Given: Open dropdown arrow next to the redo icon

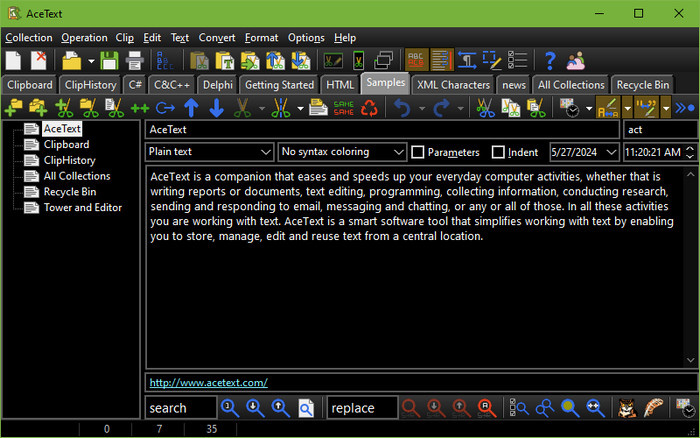Looking at the screenshot, I should click(x=460, y=108).
